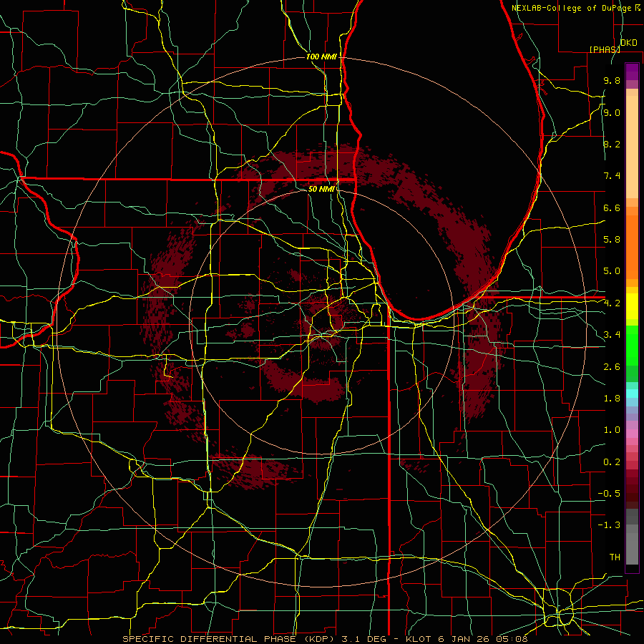Pick the yellow segment of color scale
The width and height of the screenshot is (644, 644).
tap(632, 306)
